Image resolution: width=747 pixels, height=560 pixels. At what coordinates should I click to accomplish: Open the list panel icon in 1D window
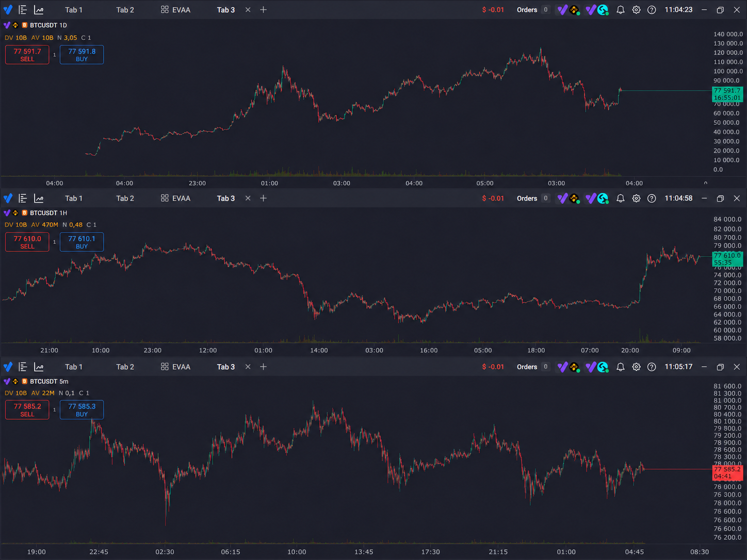pyautogui.click(x=23, y=10)
